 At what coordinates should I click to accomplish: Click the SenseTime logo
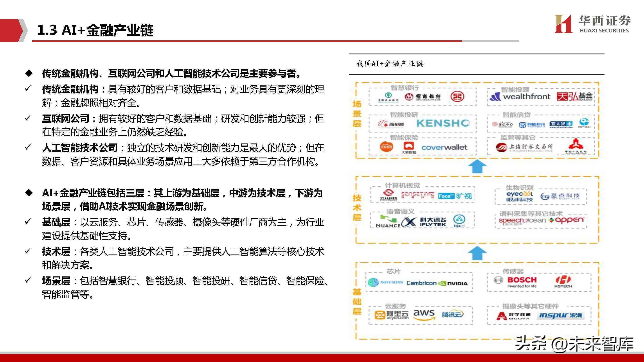pyautogui.click(x=418, y=195)
